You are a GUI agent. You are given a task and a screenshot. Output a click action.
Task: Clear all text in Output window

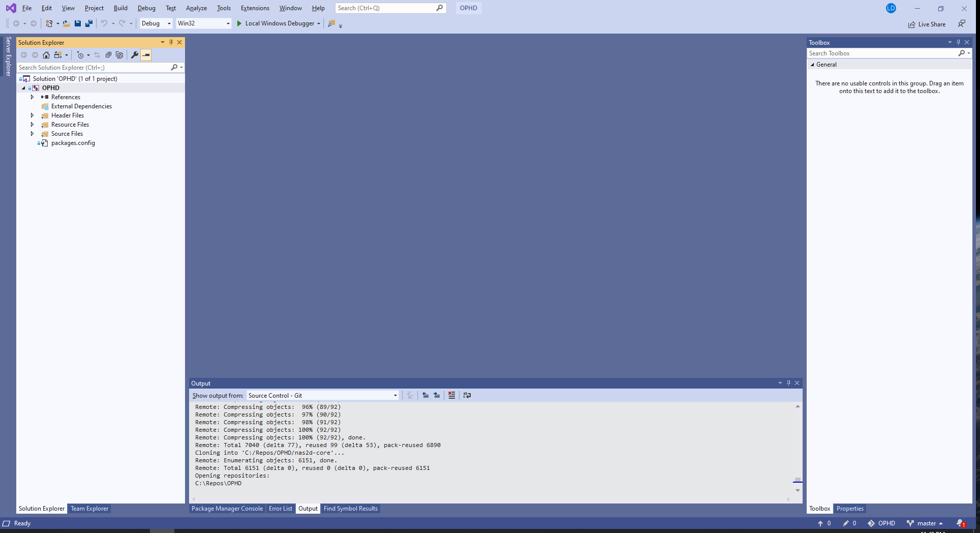coord(451,395)
